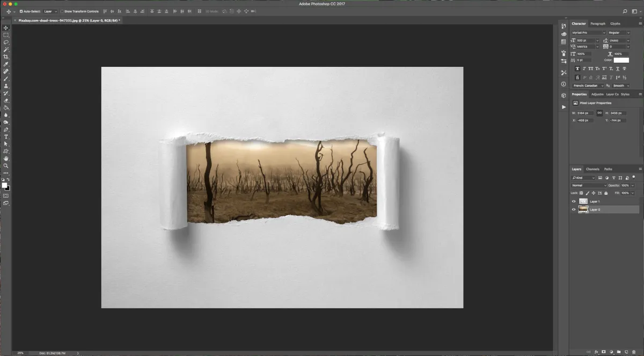This screenshot has height=356, width=644.
Task: Select the Path Selection tool
Action: click(6, 144)
